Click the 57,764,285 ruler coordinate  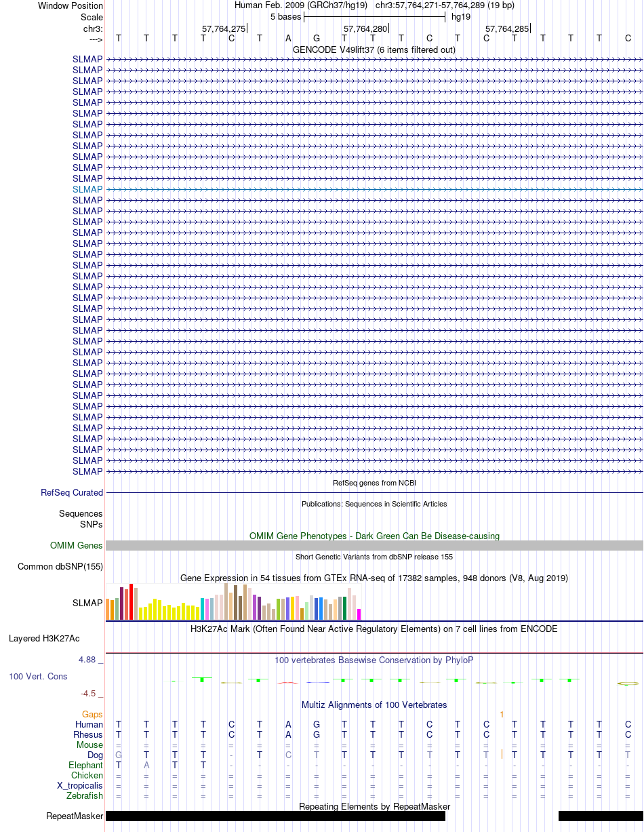(x=507, y=28)
